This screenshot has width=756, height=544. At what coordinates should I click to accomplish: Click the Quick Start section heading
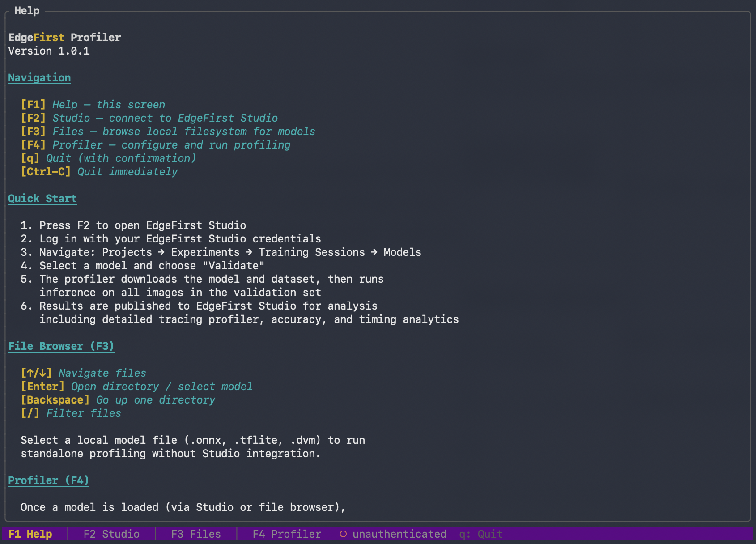pyautogui.click(x=42, y=199)
